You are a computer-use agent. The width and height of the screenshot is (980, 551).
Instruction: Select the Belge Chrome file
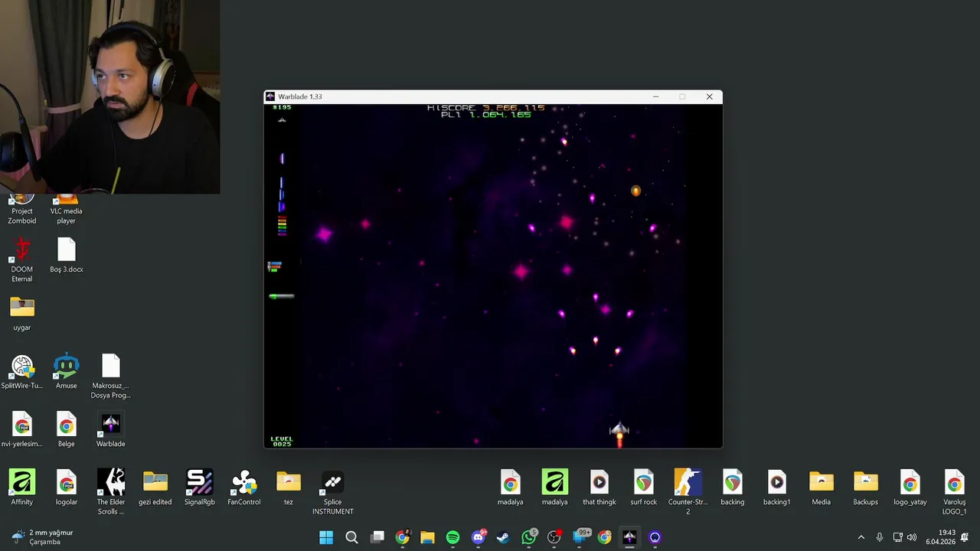click(67, 430)
